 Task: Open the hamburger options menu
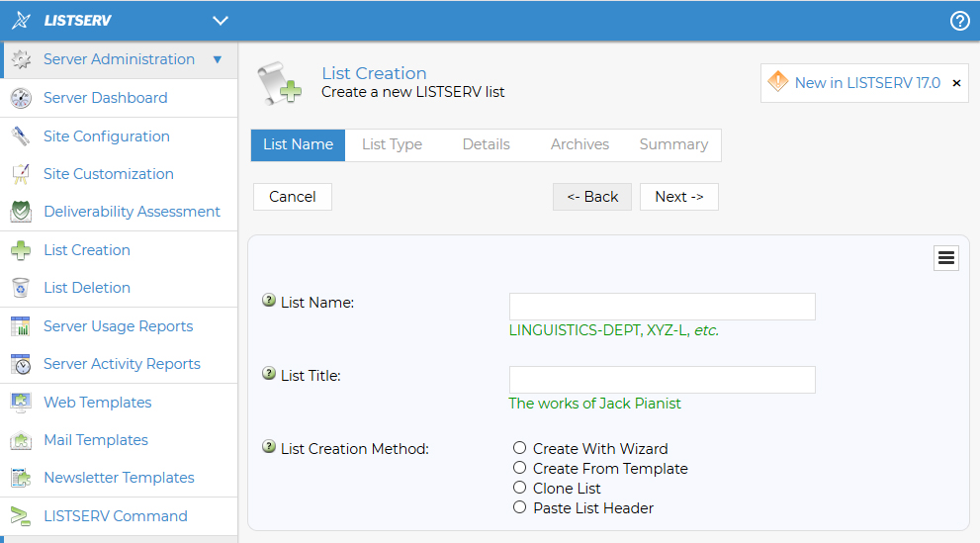pos(946,258)
